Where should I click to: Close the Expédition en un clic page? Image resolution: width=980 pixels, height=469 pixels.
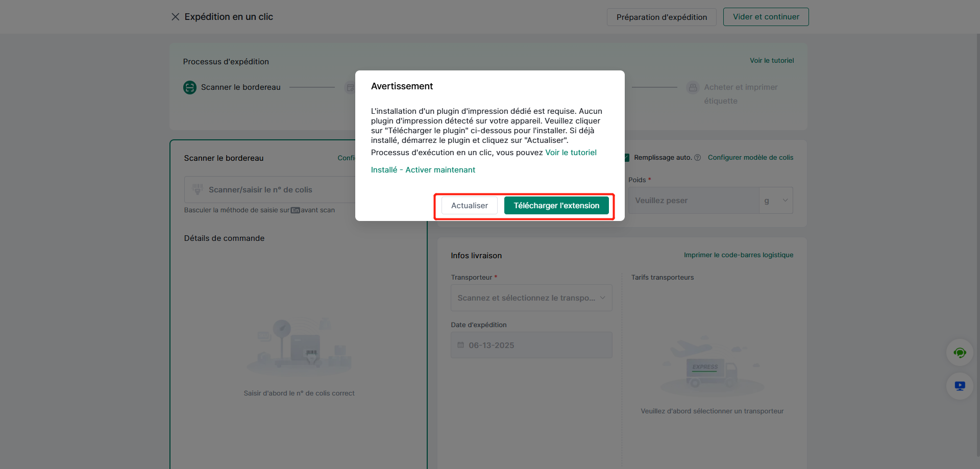click(175, 17)
